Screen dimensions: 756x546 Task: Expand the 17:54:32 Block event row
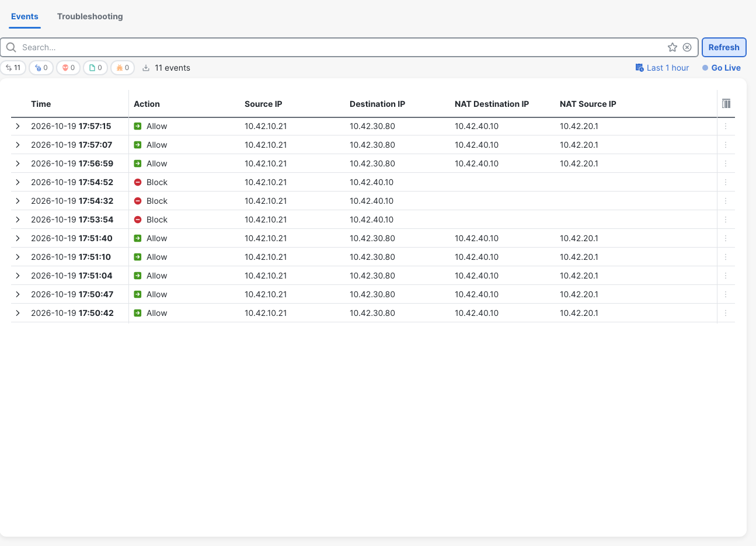(18, 201)
